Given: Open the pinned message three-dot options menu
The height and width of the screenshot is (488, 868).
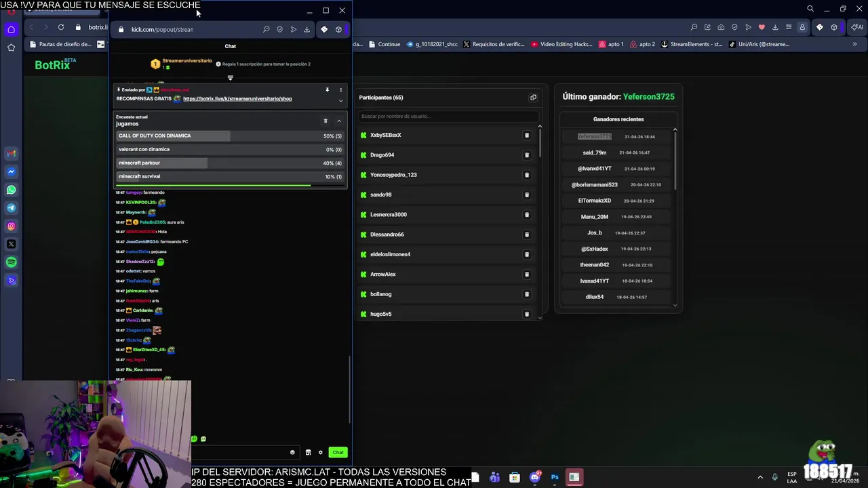Looking at the screenshot, I should (x=340, y=89).
